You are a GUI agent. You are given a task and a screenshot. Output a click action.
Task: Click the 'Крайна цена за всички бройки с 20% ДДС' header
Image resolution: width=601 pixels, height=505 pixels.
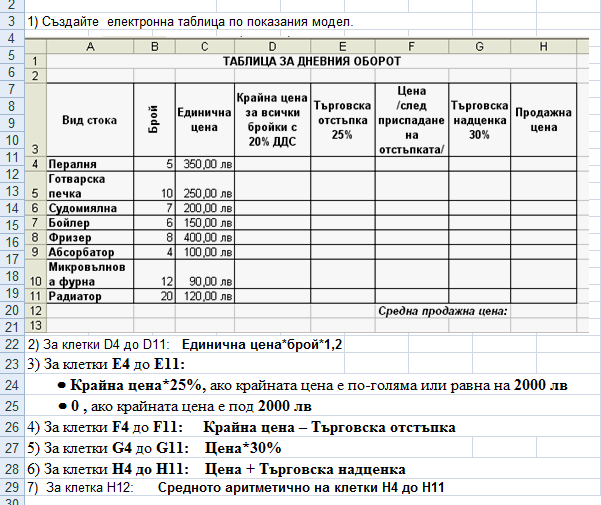click(x=272, y=120)
